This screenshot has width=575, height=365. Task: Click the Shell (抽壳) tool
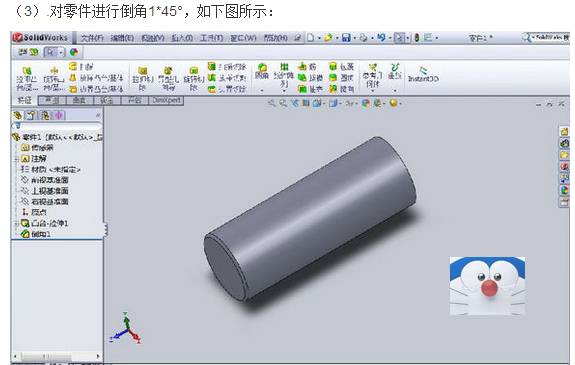(x=311, y=89)
